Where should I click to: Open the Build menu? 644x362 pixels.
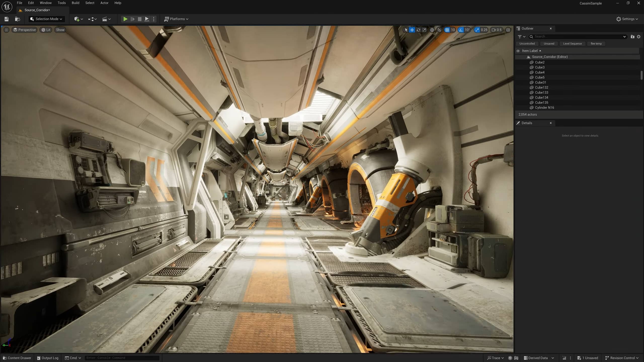click(x=75, y=3)
